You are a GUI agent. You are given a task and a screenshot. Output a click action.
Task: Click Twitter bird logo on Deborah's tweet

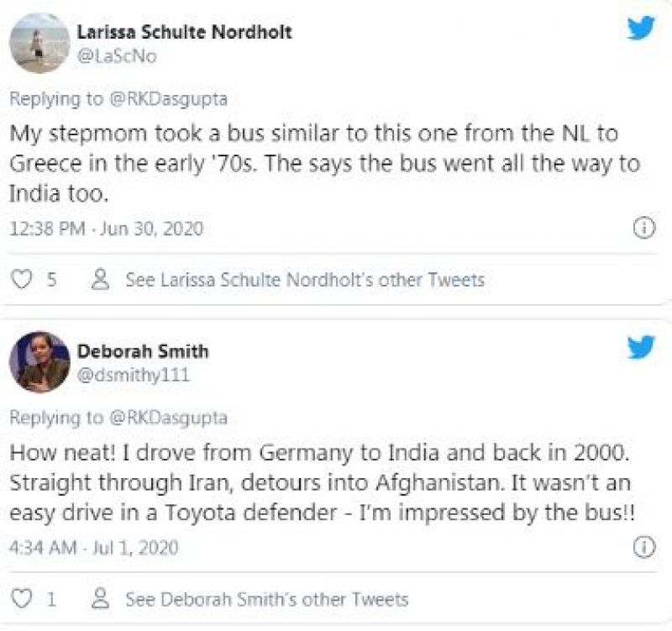[x=641, y=348]
